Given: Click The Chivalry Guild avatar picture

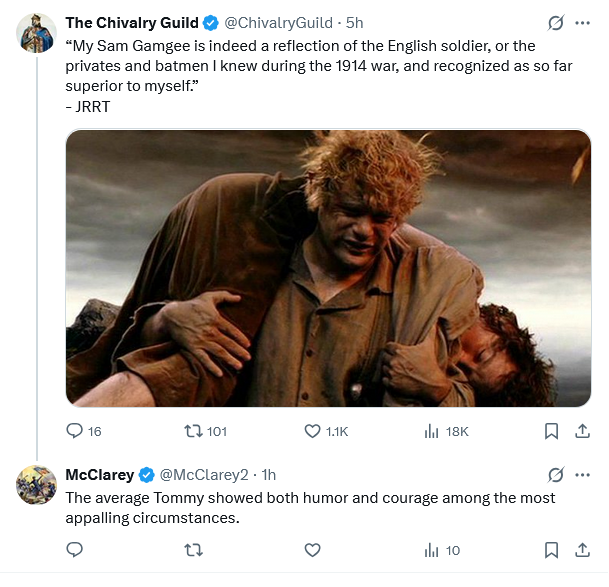Looking at the screenshot, I should [37, 33].
